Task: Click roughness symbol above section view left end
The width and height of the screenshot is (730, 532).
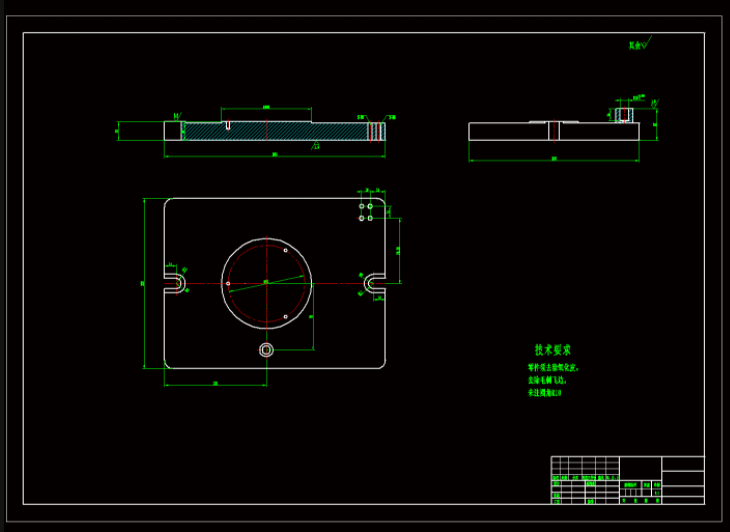Action: (x=177, y=116)
